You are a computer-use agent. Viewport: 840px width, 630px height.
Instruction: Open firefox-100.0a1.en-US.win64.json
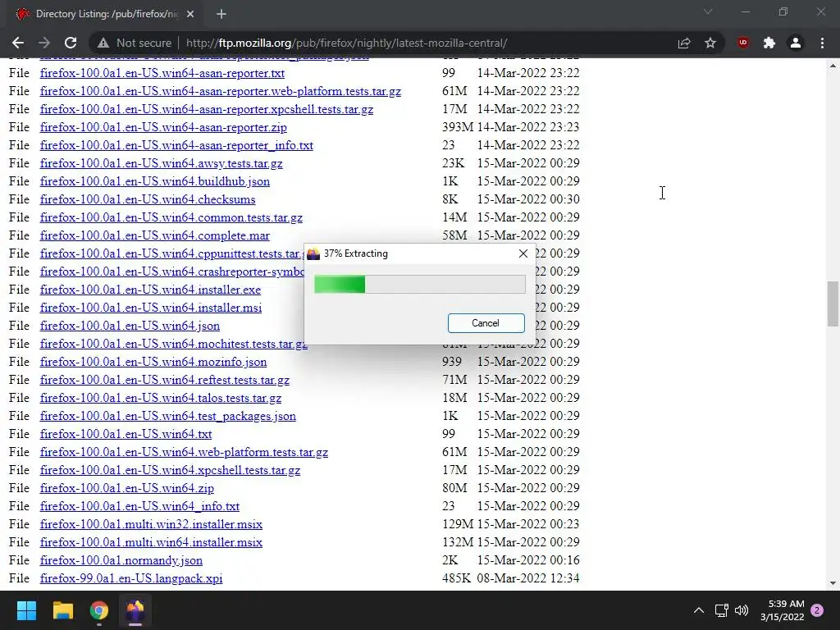point(130,326)
